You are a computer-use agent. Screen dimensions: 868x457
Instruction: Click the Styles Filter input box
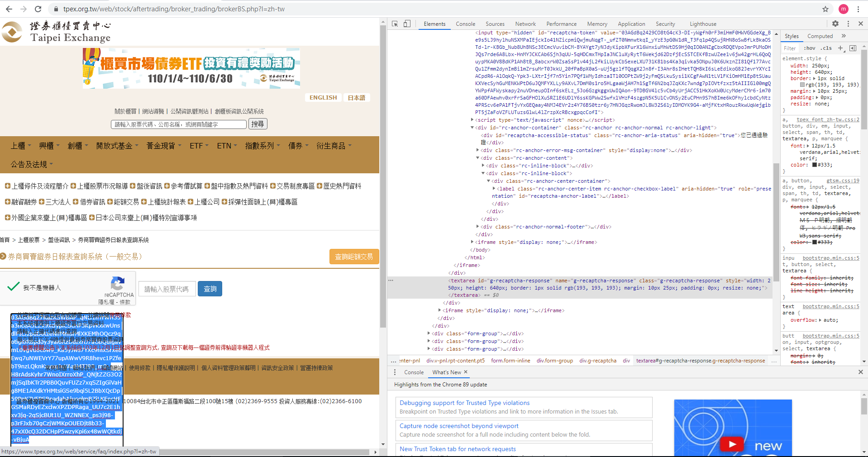791,48
